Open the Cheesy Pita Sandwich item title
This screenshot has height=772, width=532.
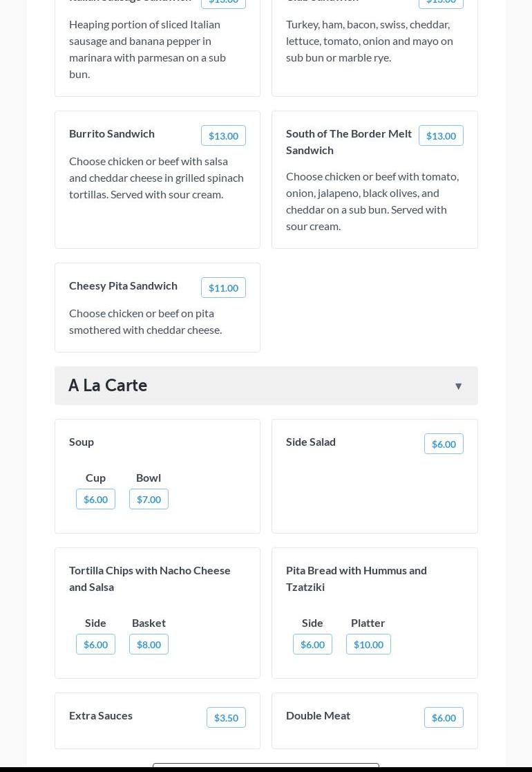point(123,285)
